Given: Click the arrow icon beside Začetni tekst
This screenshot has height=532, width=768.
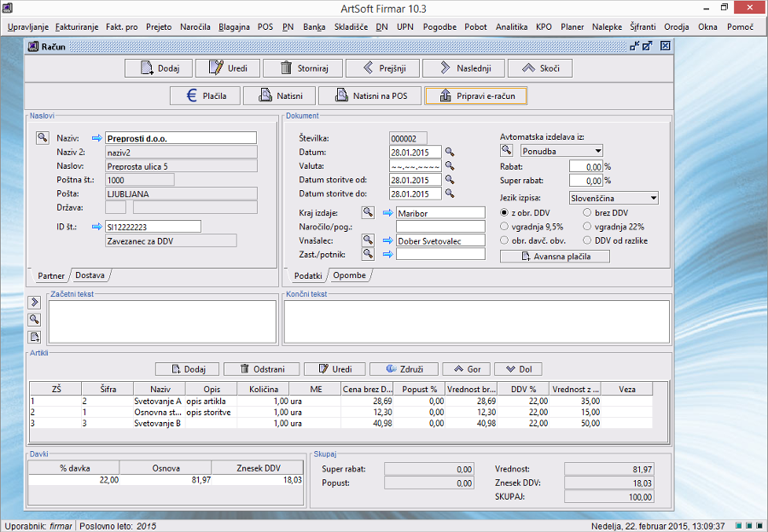Looking at the screenshot, I should coord(35,302).
